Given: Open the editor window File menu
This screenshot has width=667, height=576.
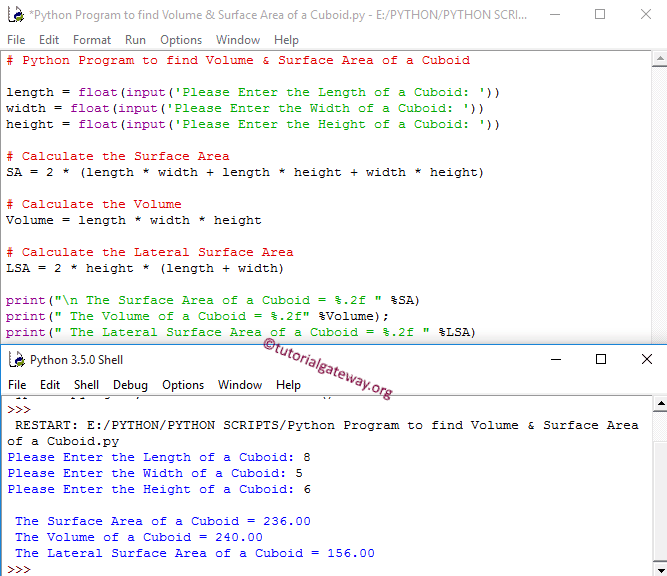Looking at the screenshot, I should [16, 40].
